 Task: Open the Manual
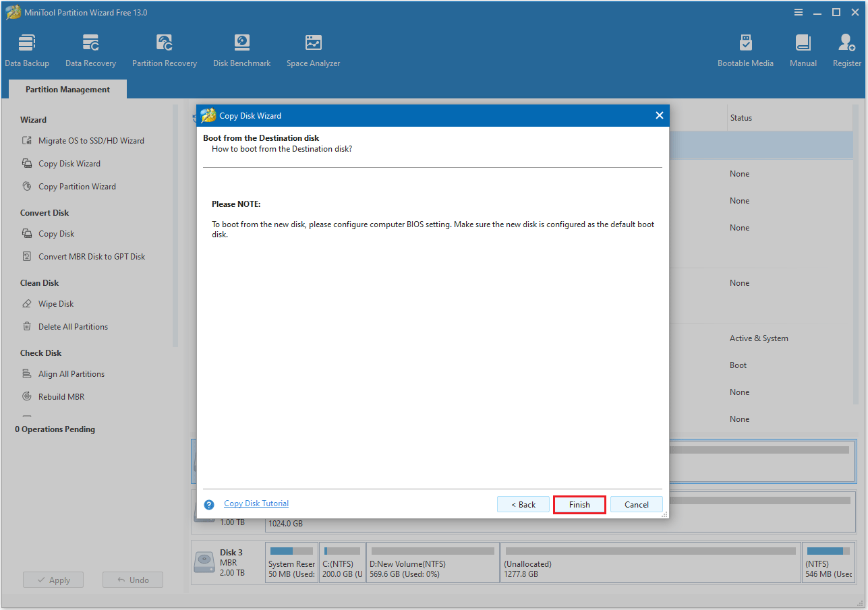(803, 49)
